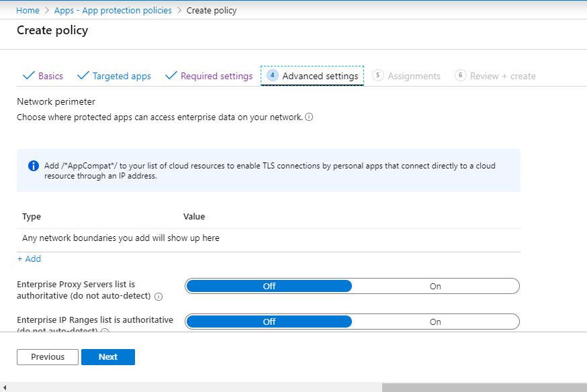Click + Add to create a network boundary
Viewport: 587px width, 392px height.
pyautogui.click(x=28, y=258)
